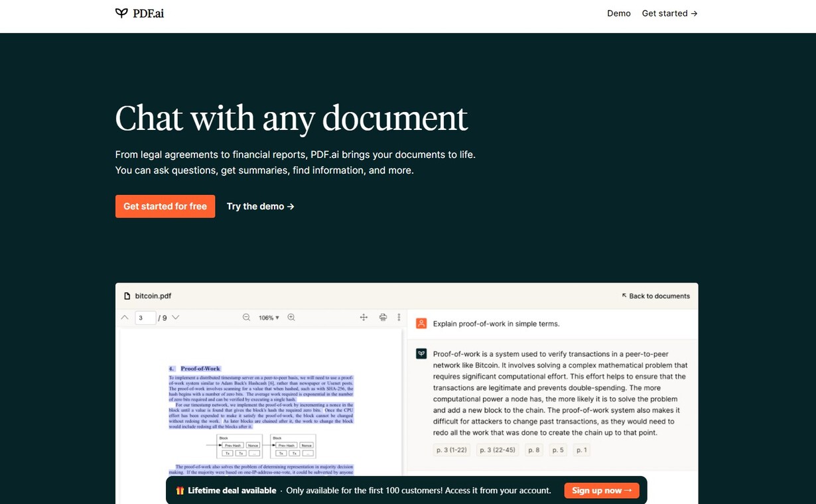Click the print icon in PDF toolbar
This screenshot has height=504, width=816.
pyautogui.click(x=383, y=318)
